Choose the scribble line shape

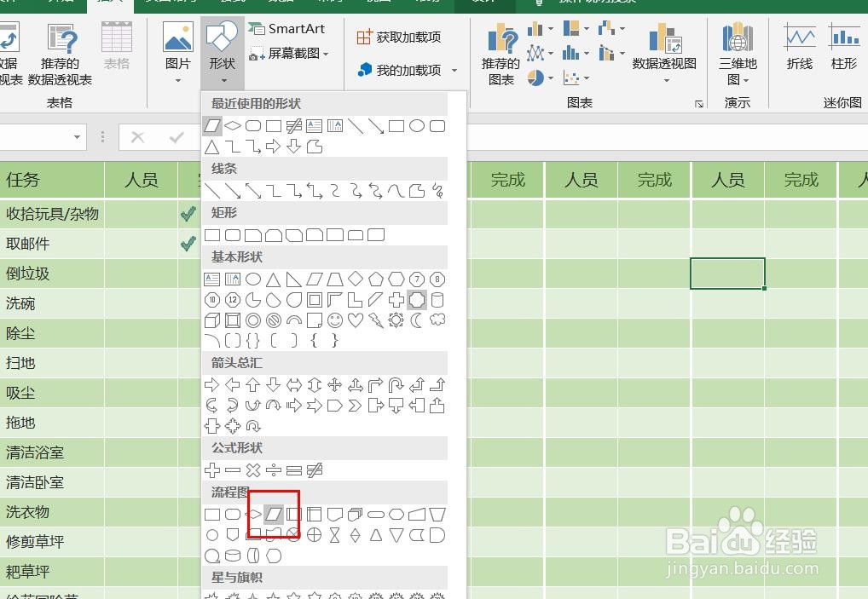point(437,191)
